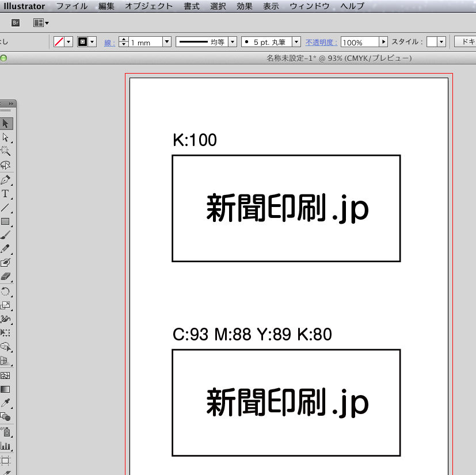Select the Eyedropper tool
This screenshot has width=476, height=475.
click(x=6, y=403)
